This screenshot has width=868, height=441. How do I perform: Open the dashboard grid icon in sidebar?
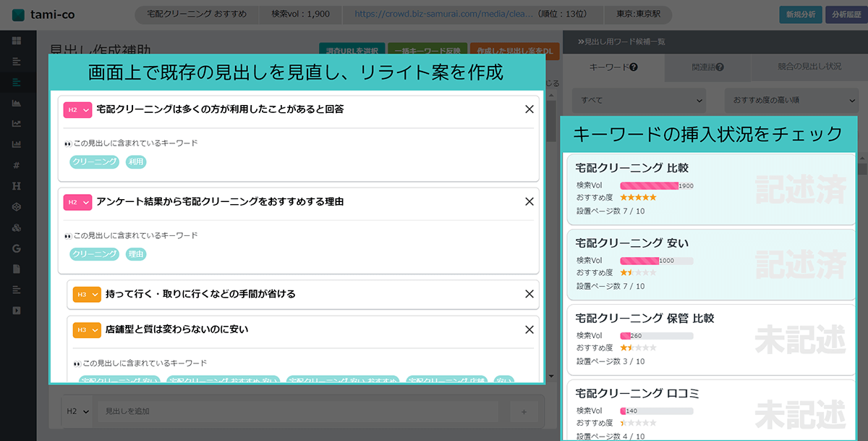coord(17,41)
